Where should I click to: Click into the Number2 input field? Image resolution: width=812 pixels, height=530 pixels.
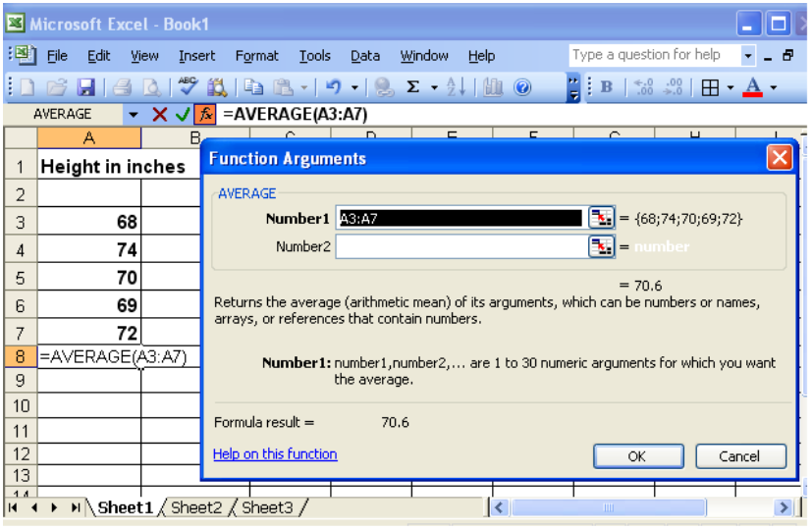coord(460,246)
